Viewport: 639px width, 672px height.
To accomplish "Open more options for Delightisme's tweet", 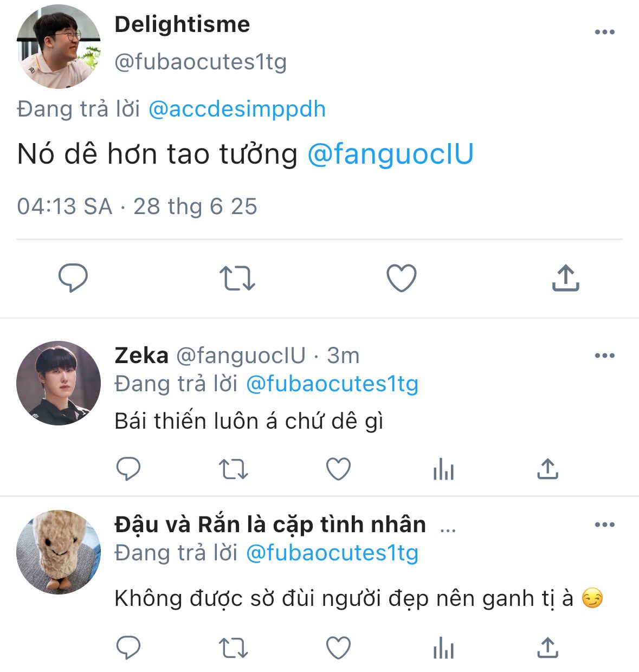I will pos(604,32).
